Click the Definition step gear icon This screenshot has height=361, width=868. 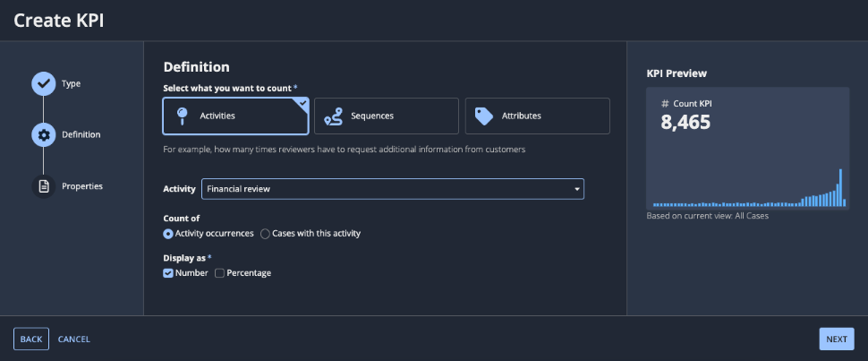tap(43, 134)
